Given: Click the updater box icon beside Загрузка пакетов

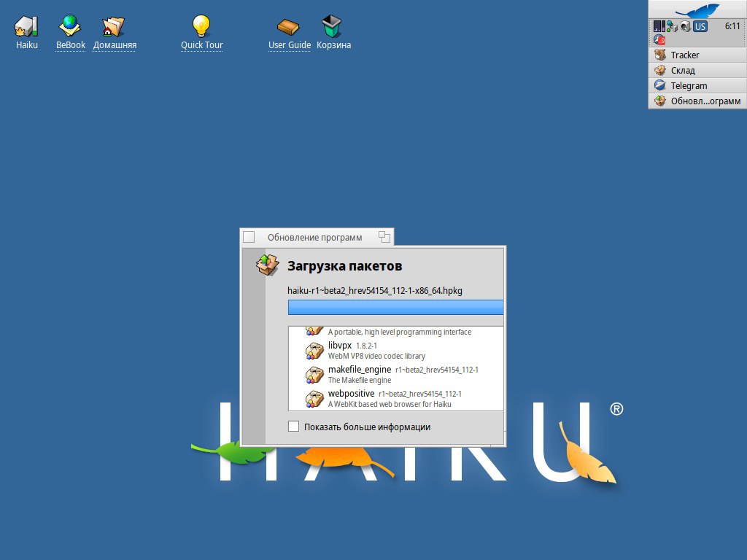Looking at the screenshot, I should (x=267, y=265).
